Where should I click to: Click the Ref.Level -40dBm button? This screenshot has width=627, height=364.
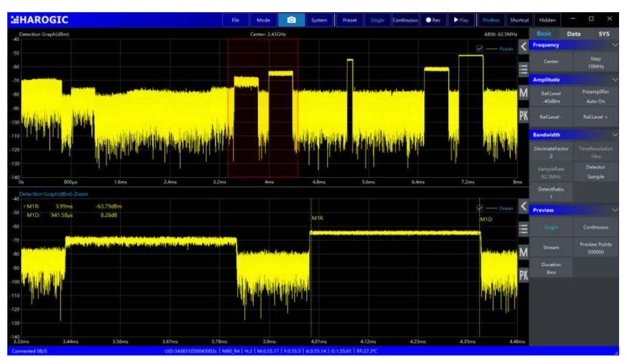pos(551,97)
